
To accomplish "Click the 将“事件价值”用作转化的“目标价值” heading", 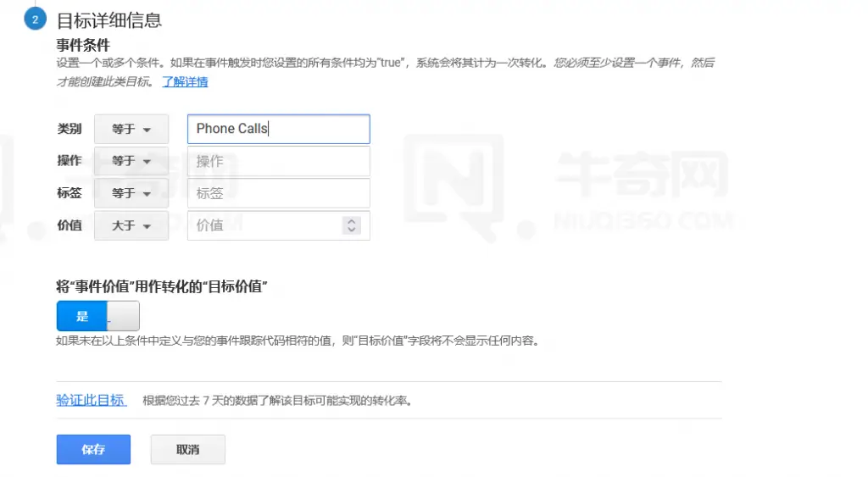I will coord(162,286).
